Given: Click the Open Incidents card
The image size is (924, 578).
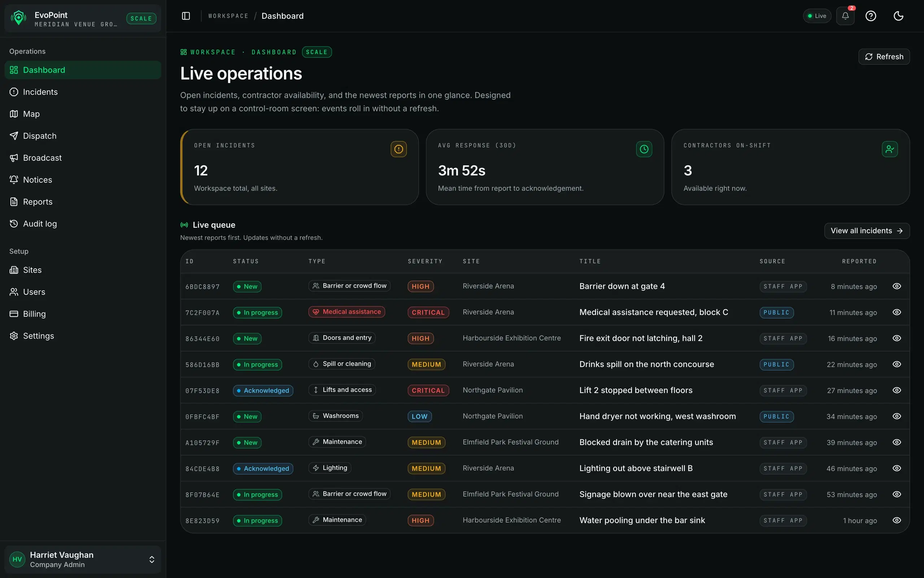Looking at the screenshot, I should pyautogui.click(x=299, y=167).
